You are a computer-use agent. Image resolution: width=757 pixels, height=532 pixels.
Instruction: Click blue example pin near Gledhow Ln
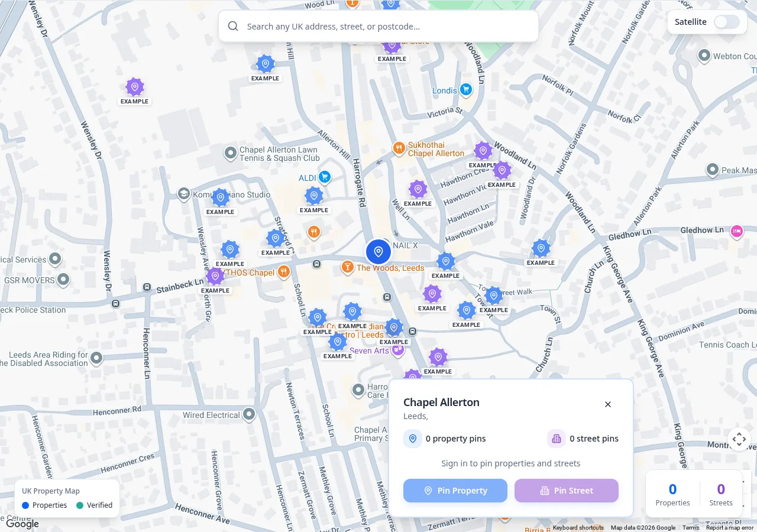(x=541, y=249)
